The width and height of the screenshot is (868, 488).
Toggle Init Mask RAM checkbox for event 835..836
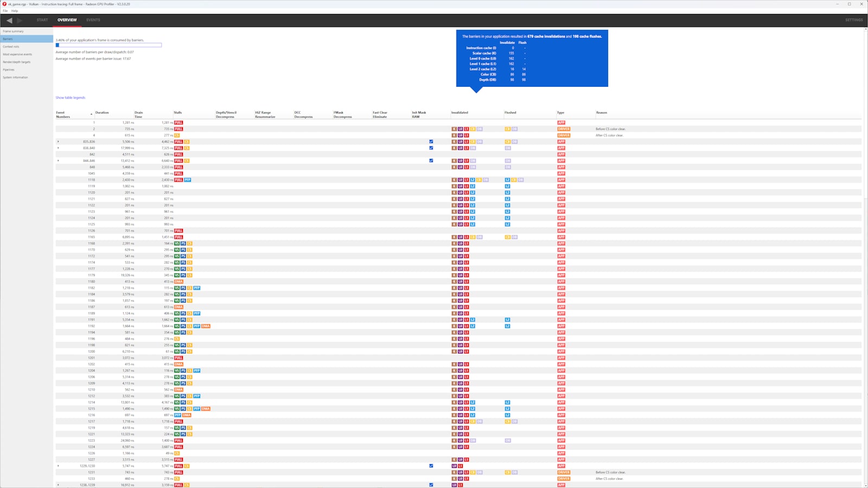[x=431, y=142]
